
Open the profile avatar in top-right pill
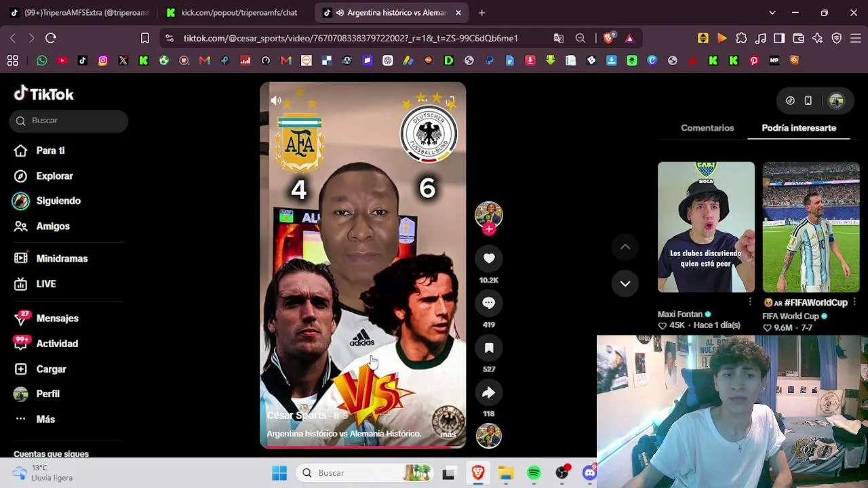836,101
